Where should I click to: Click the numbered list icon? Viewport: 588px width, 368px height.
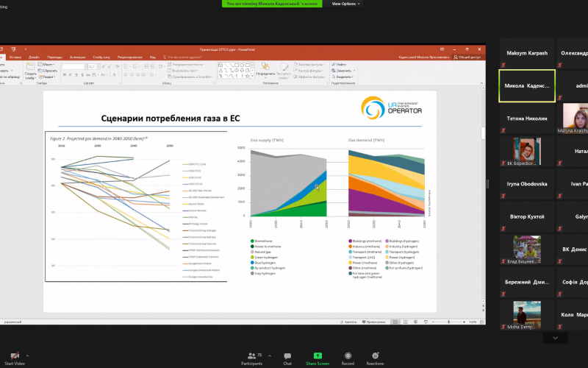point(136,66)
